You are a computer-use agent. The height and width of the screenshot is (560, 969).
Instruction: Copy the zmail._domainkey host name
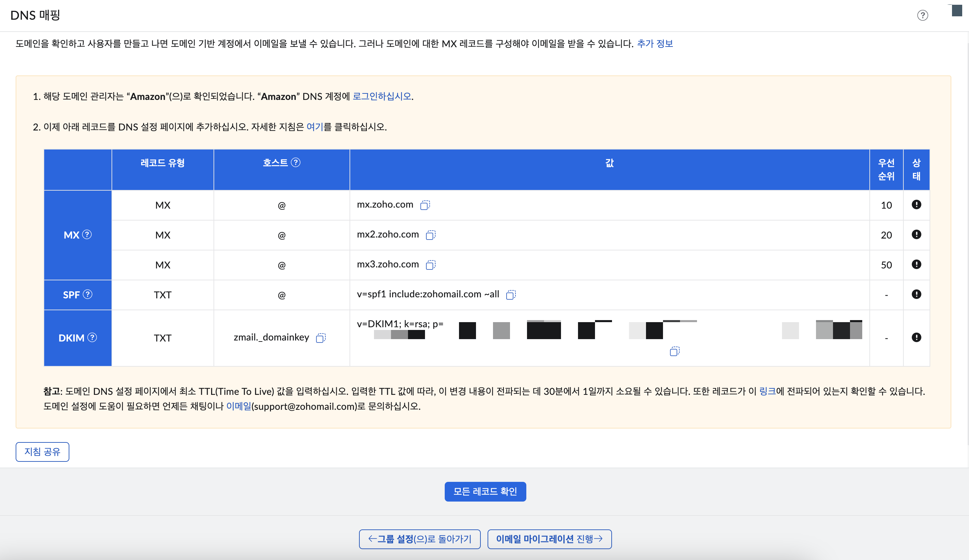pos(321,338)
